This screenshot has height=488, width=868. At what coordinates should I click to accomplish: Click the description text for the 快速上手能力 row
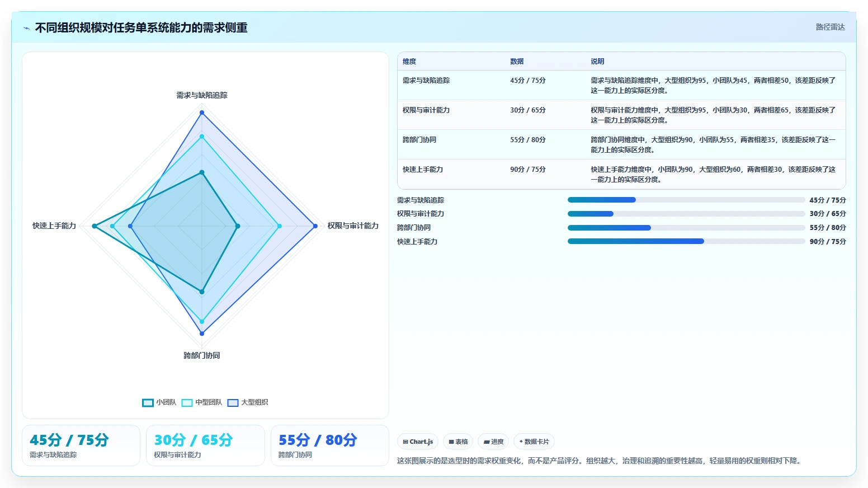tap(713, 175)
